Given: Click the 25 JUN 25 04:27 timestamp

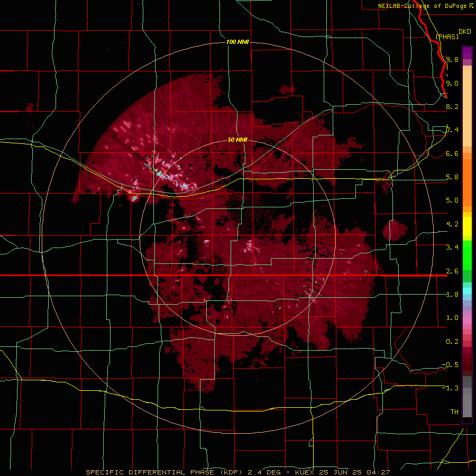Looking at the screenshot, I should 354,472.
